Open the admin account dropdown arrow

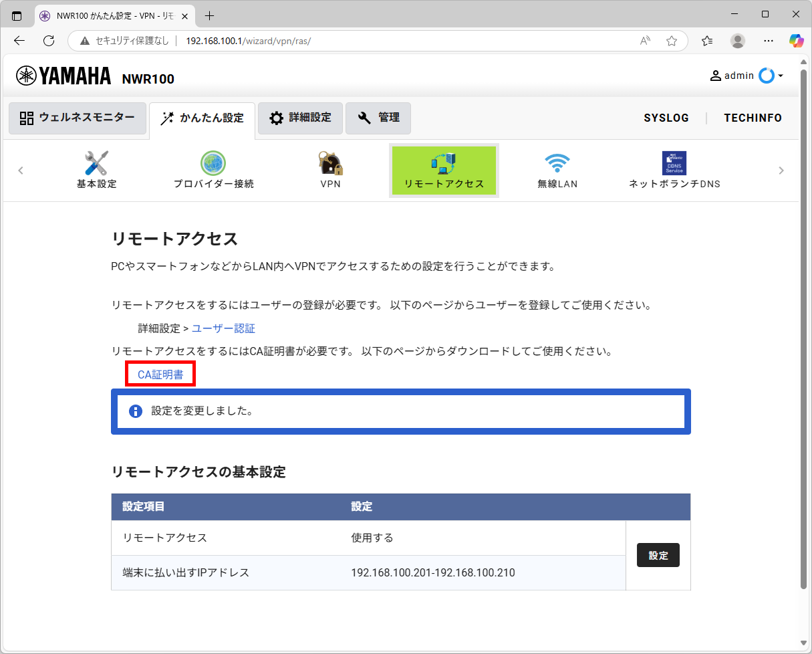tap(779, 76)
